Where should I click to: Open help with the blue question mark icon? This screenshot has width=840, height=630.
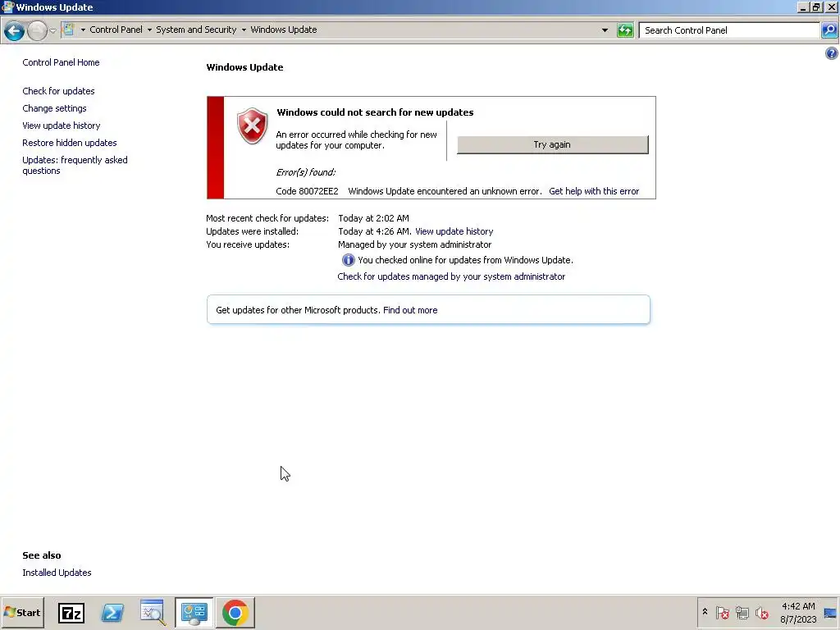pos(832,53)
